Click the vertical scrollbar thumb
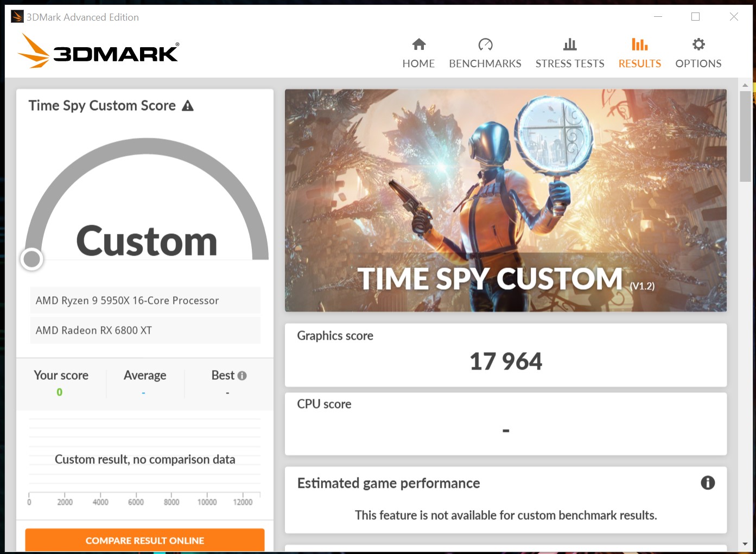Screen dimensions: 756x554 pyautogui.click(x=745, y=136)
